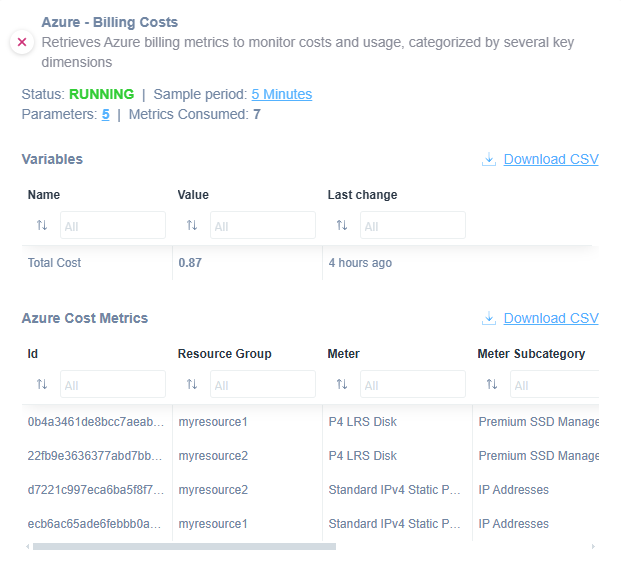The width and height of the screenshot is (621, 567).
Task: Sort Variables by Value column
Action: [x=192, y=225]
